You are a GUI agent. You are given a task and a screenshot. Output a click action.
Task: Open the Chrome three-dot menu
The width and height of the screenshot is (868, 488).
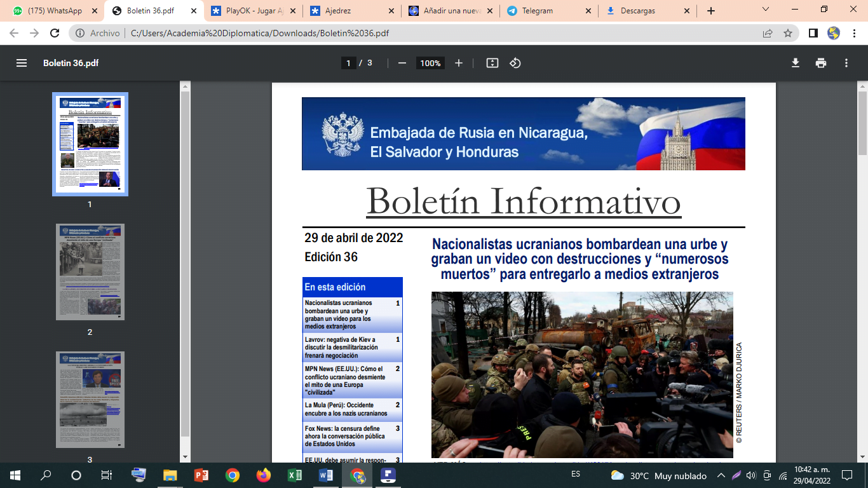click(x=854, y=33)
